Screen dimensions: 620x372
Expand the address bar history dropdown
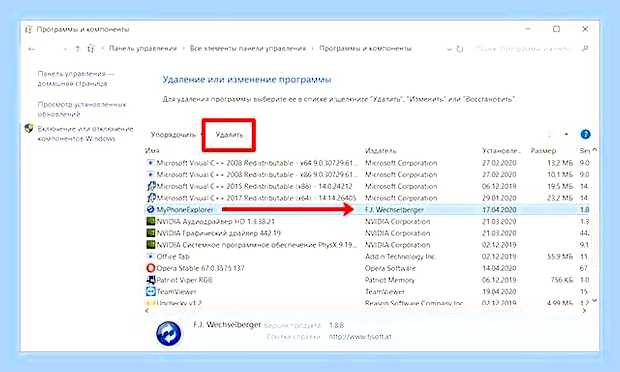point(449,49)
